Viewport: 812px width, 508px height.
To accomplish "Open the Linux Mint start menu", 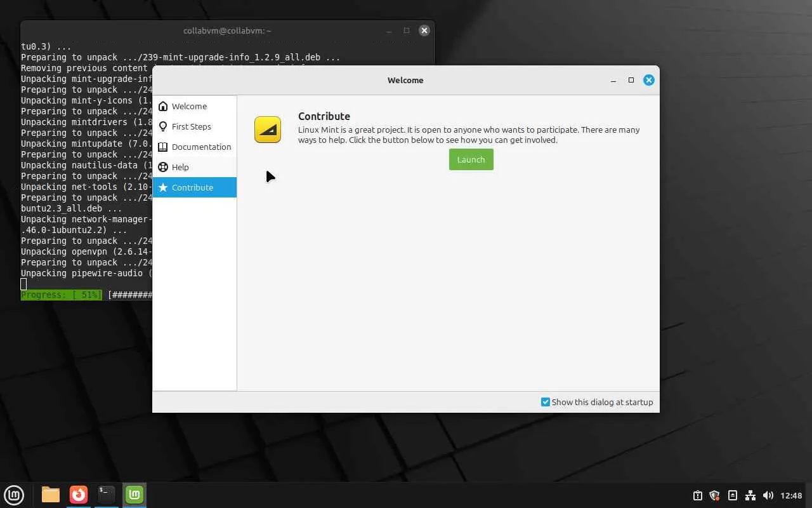I will pyautogui.click(x=14, y=495).
